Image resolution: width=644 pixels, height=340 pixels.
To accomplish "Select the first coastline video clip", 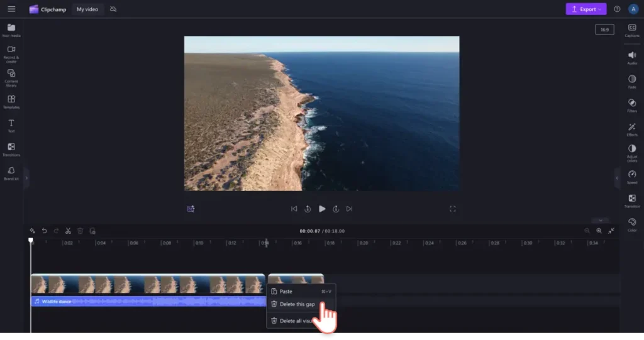I will [148, 284].
